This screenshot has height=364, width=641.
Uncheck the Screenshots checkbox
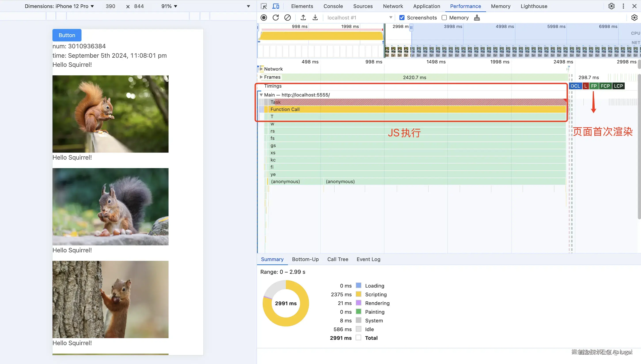point(402,17)
